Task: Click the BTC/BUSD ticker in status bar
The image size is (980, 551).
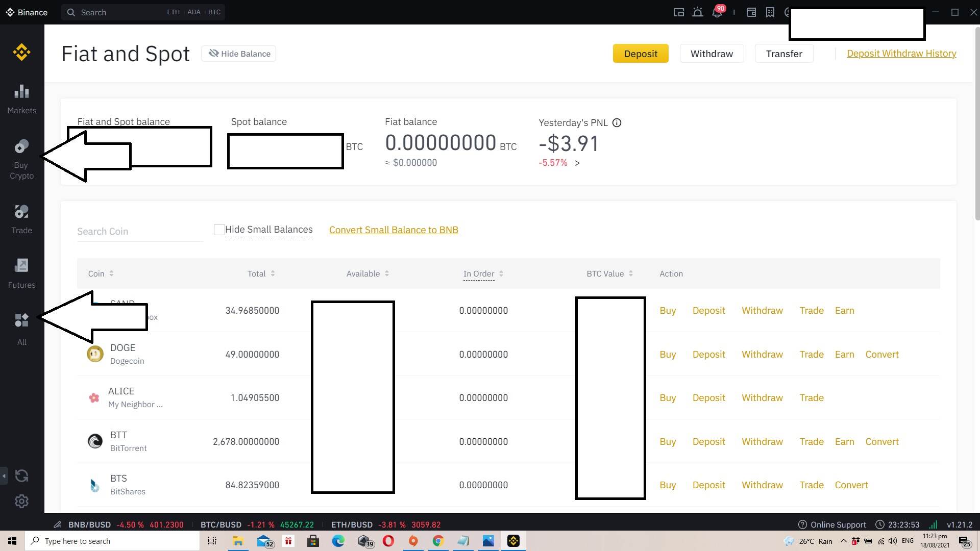Action: (x=257, y=524)
